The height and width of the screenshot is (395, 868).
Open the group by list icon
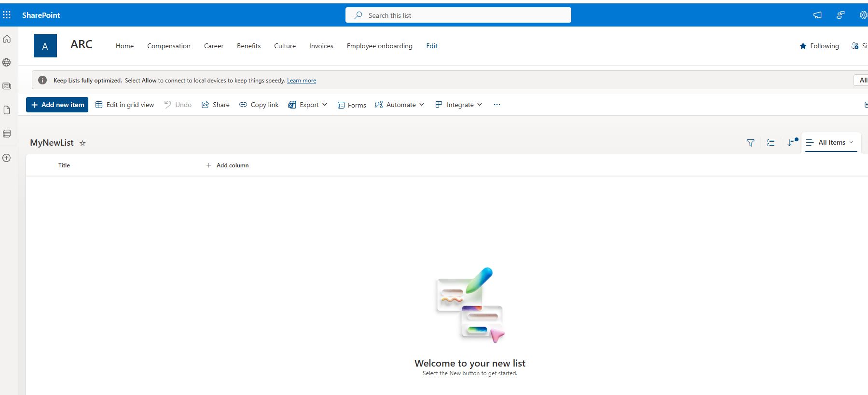pyautogui.click(x=771, y=143)
